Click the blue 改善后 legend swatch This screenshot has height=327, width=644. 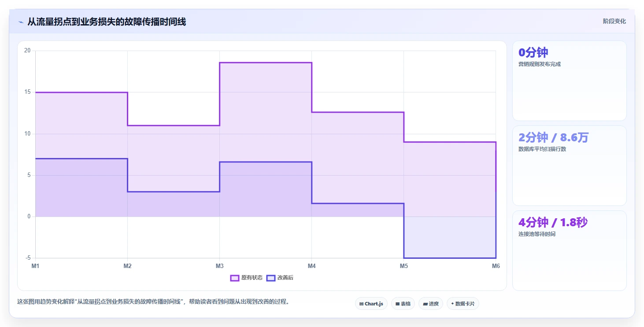pos(271,278)
